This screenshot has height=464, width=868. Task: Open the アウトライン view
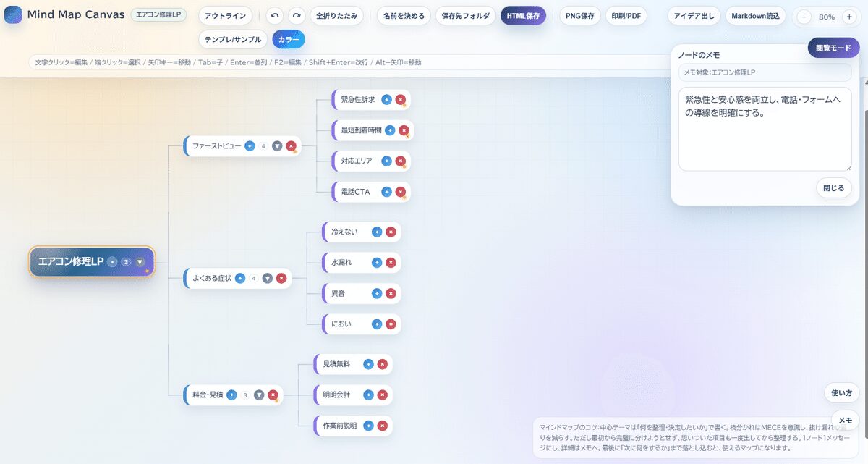click(x=226, y=16)
